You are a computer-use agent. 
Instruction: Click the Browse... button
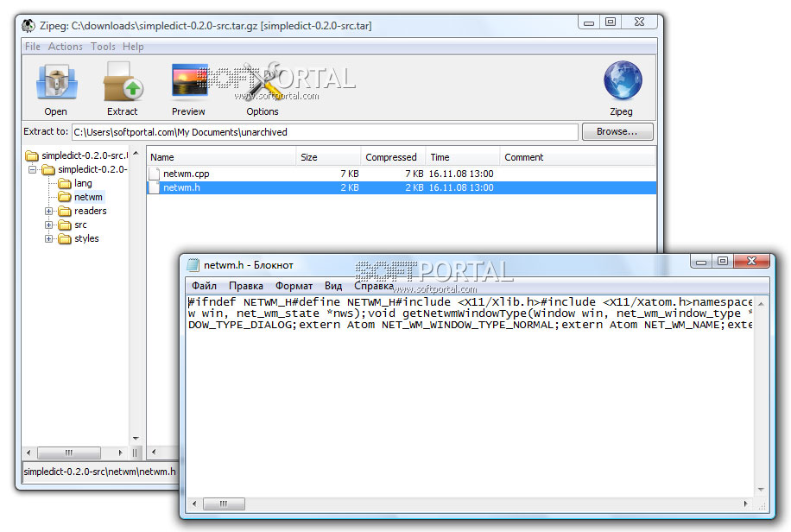click(x=617, y=132)
